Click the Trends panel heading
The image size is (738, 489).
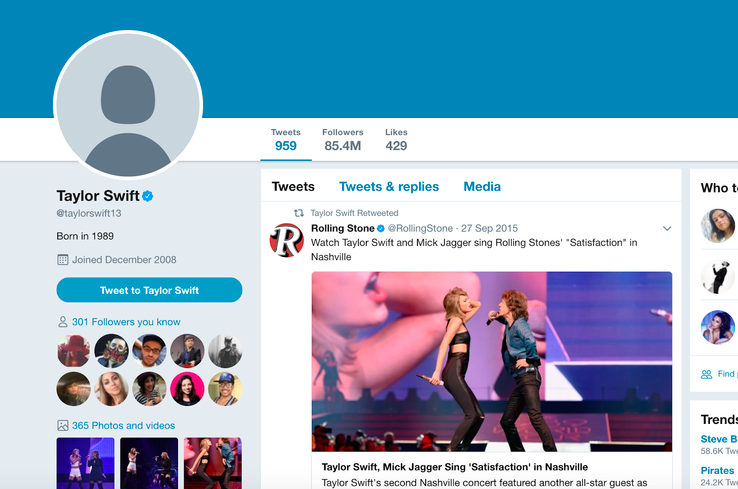719,419
